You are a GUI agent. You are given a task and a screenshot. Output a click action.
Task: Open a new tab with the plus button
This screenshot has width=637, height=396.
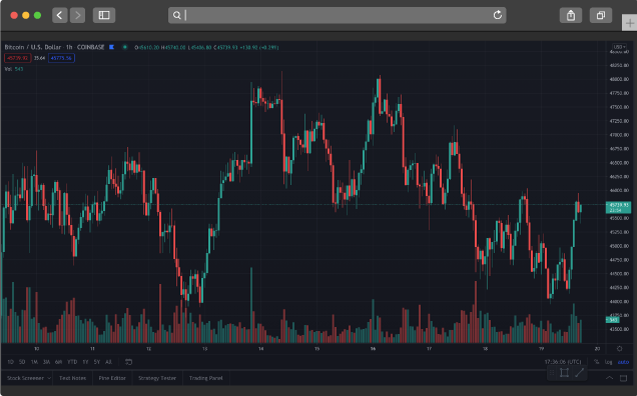click(630, 23)
